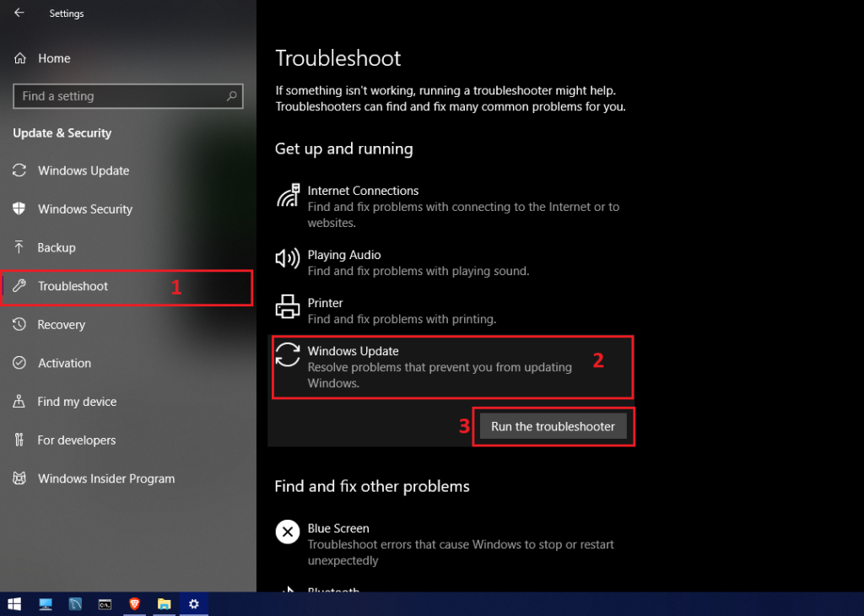
Task: Select Troubleshoot in the sidebar
Action: point(127,287)
